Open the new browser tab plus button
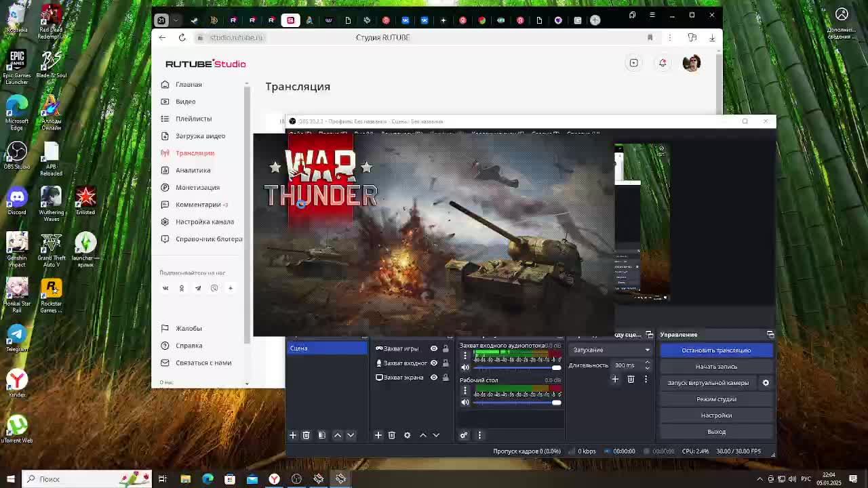Screen dimensions: 868x488 pyautogui.click(x=595, y=20)
